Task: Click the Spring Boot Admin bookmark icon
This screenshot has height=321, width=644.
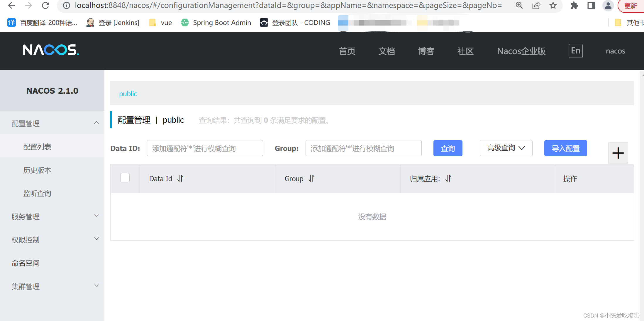Action: (185, 22)
